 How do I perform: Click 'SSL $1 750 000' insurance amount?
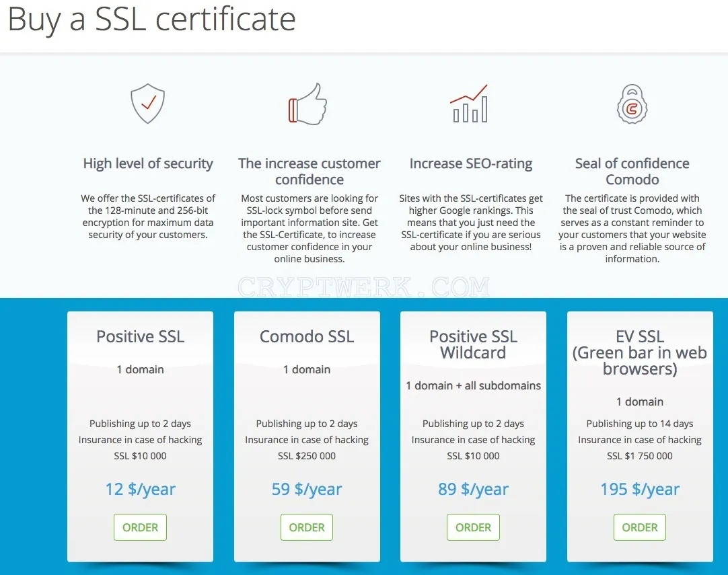pos(640,456)
